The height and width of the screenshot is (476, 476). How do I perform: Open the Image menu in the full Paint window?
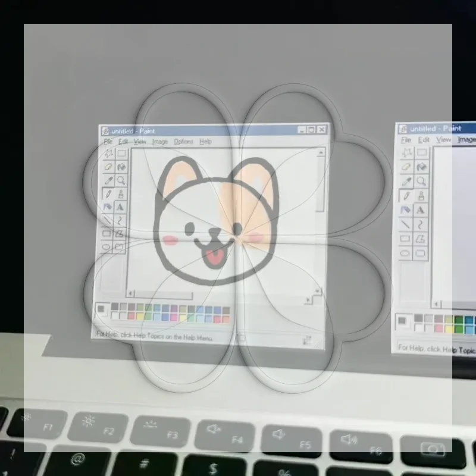(160, 142)
